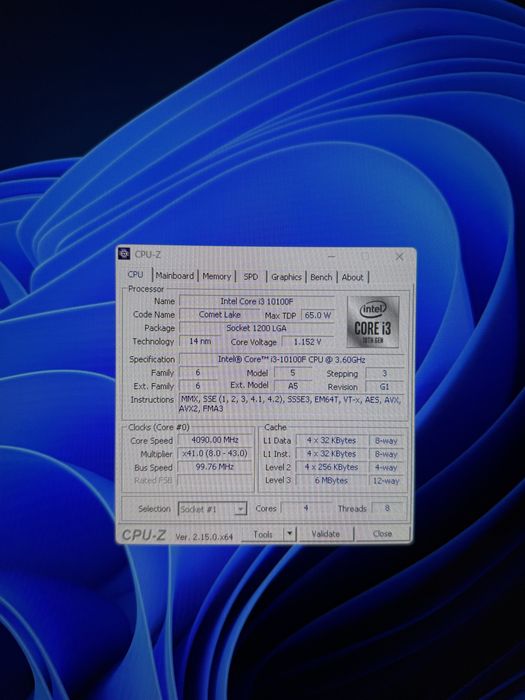Click the L1 Data value 4 x 32 KBytes
Screen dimensions: 525x700
[331, 441]
